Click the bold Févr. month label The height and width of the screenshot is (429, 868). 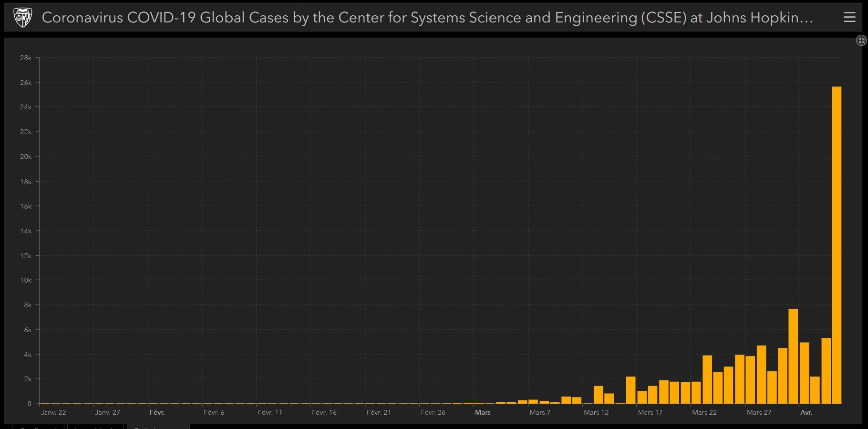pos(157,412)
